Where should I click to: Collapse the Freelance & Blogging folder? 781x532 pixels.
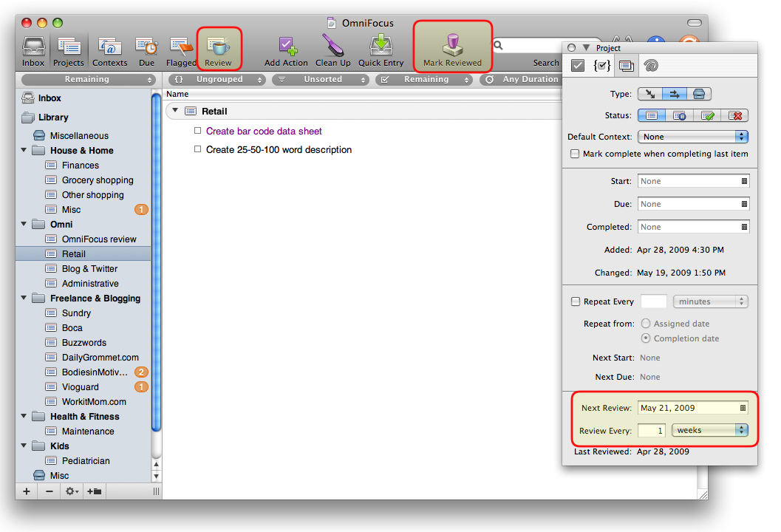(24, 298)
